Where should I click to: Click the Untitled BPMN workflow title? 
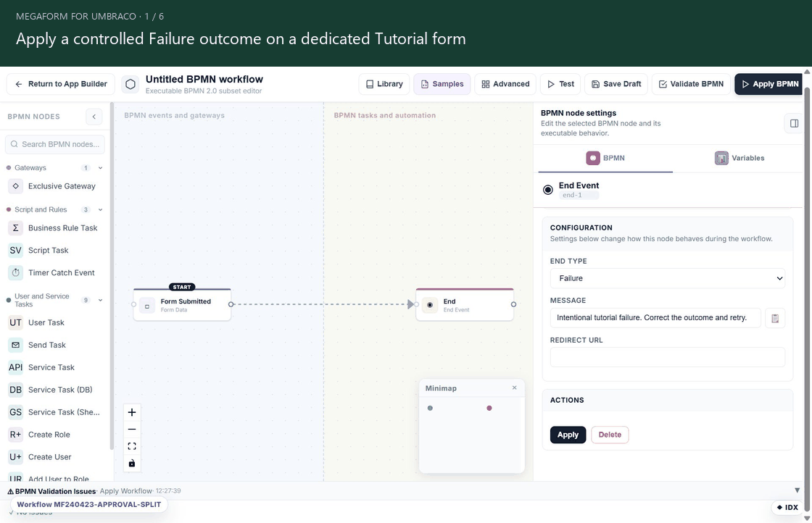(x=204, y=79)
